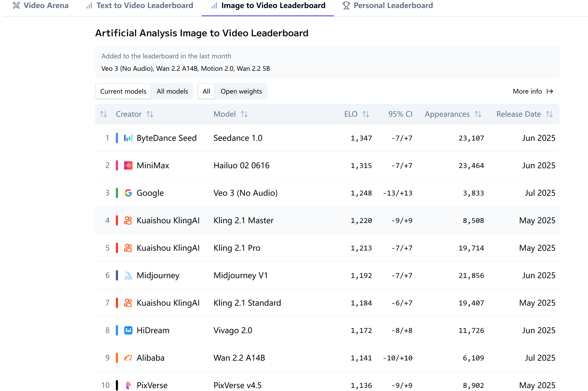Click the Alibaba logo icon
This screenshot has height=391, width=588.
click(128, 358)
